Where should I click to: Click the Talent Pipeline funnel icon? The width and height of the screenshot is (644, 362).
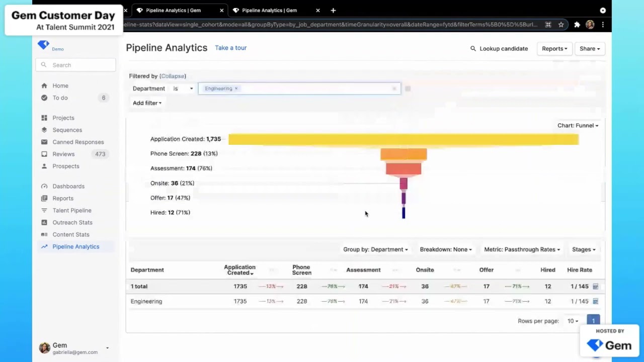coord(44,210)
